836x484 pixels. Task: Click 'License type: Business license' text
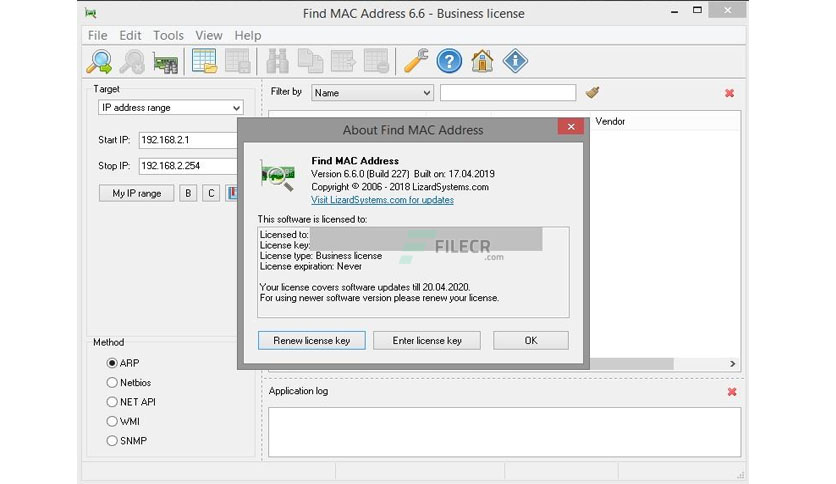click(321, 256)
